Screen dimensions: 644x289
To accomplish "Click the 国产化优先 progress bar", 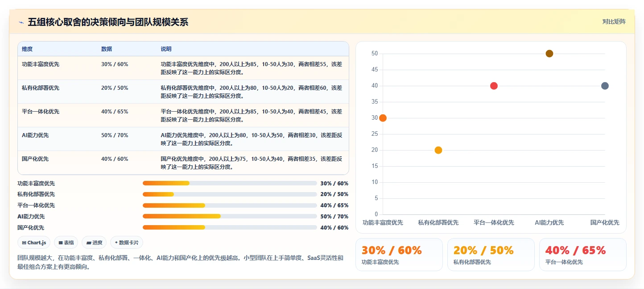I will pyautogui.click(x=230, y=227).
